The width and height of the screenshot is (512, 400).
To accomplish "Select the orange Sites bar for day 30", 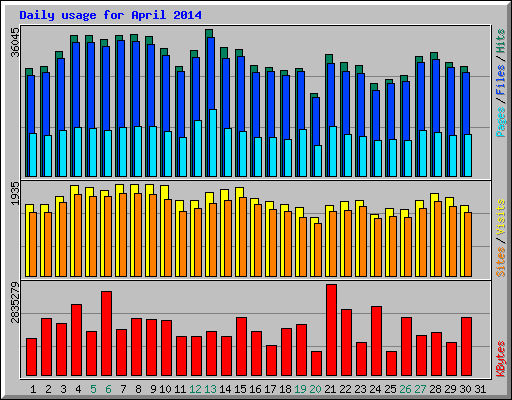I will pos(468,244).
